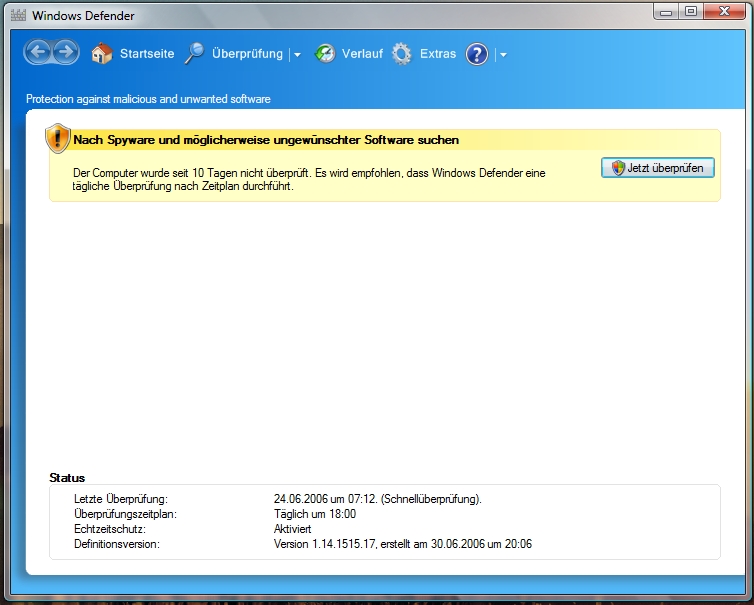Open help with the question mark icon
The image size is (754, 605).
point(477,54)
